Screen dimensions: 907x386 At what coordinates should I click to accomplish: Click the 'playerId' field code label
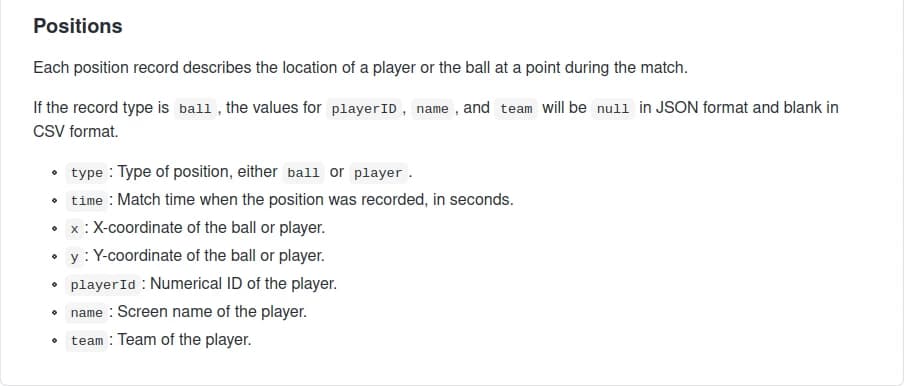103,284
